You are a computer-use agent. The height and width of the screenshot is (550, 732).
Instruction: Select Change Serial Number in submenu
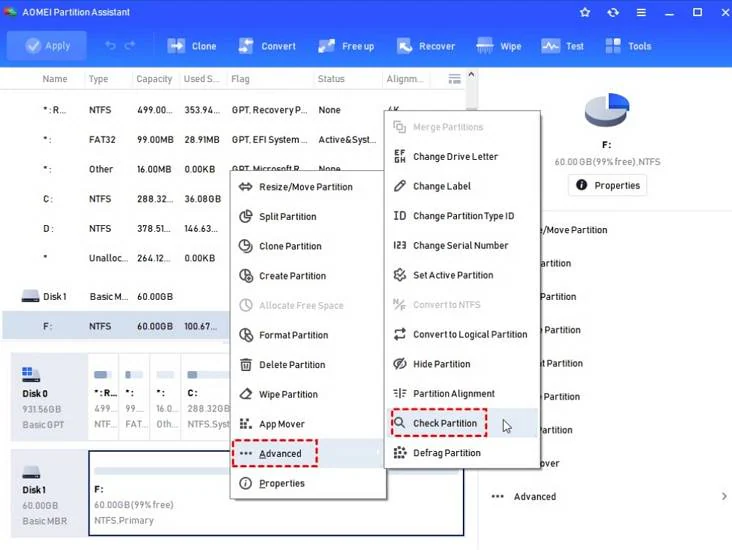[x=462, y=246]
